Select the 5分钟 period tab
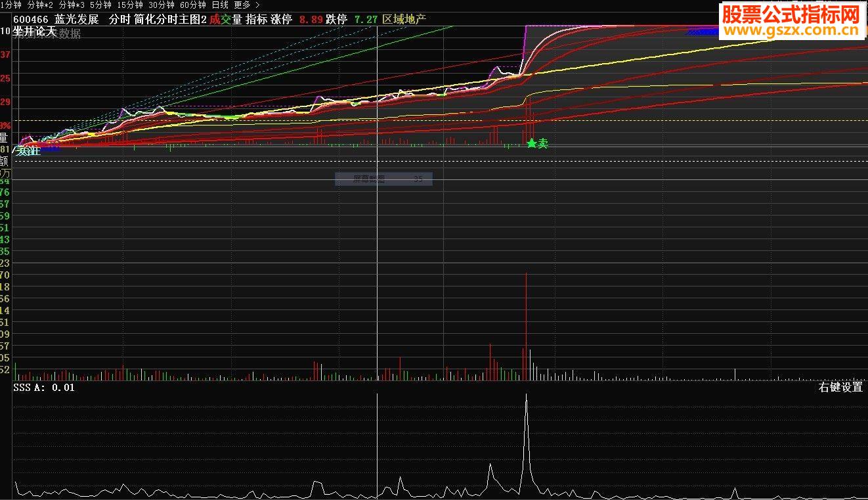Viewport: 868px width, 500px height. pyautogui.click(x=100, y=5)
